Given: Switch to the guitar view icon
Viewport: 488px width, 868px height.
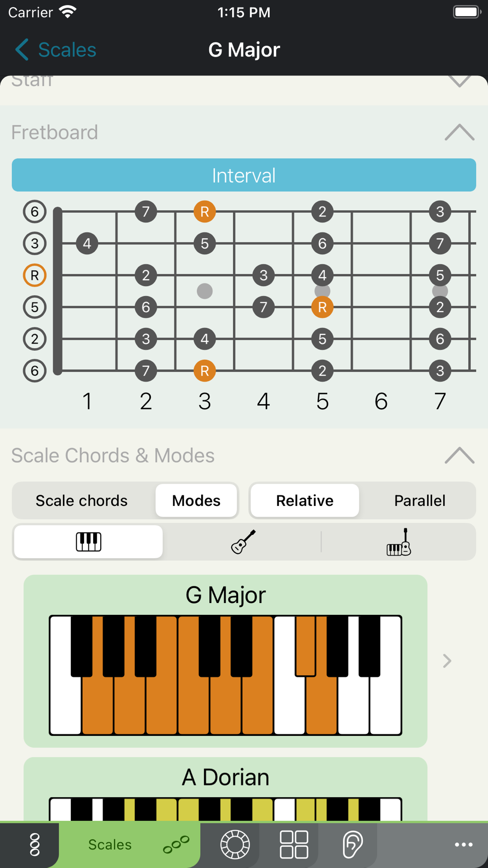Looking at the screenshot, I should point(244,542).
